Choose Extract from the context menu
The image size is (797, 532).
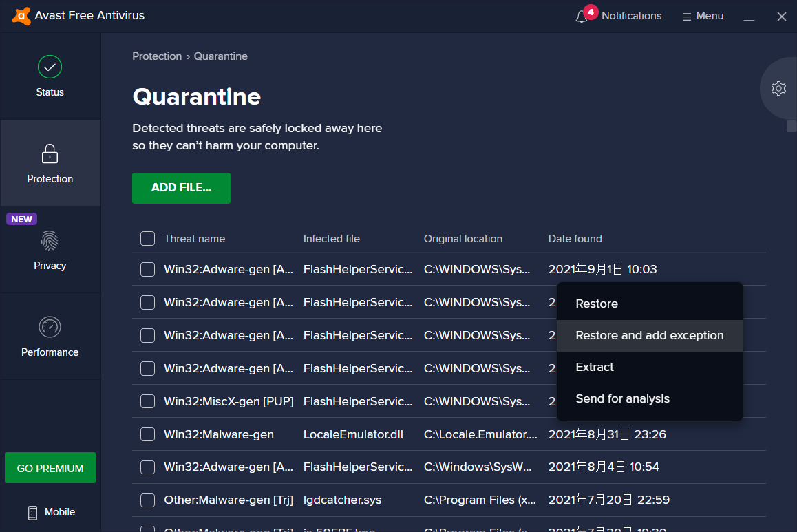click(x=650, y=368)
